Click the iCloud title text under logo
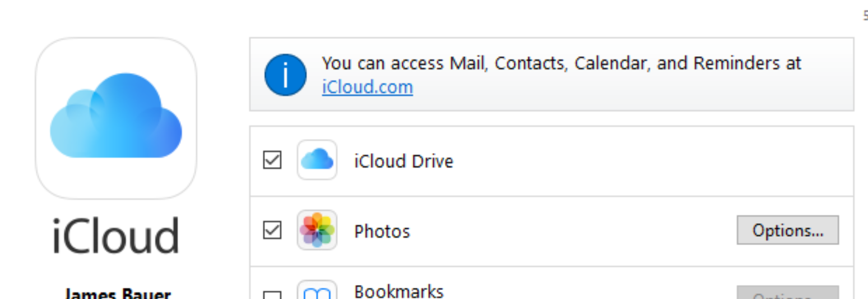Screen dimensions: 868x299 (x=116, y=236)
